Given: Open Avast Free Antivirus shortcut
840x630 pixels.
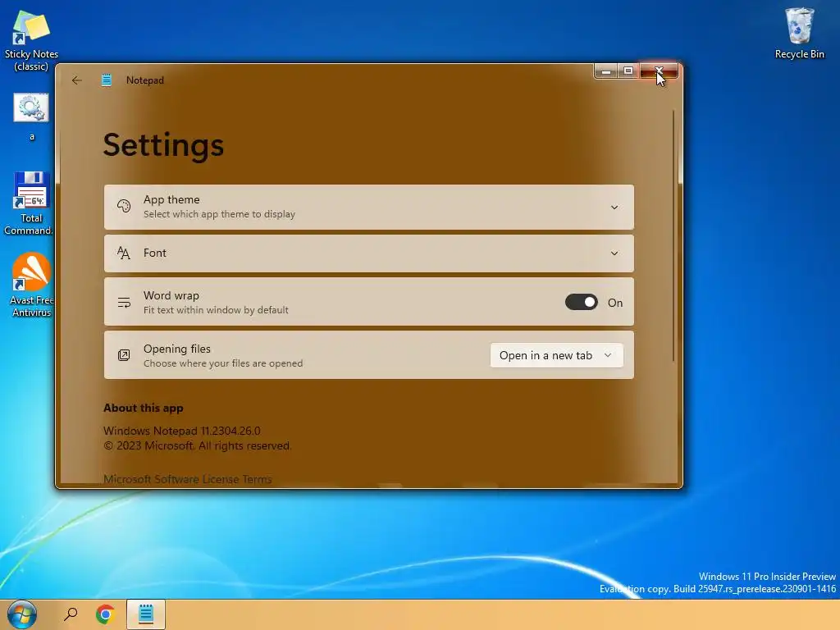Looking at the screenshot, I should point(31,285).
